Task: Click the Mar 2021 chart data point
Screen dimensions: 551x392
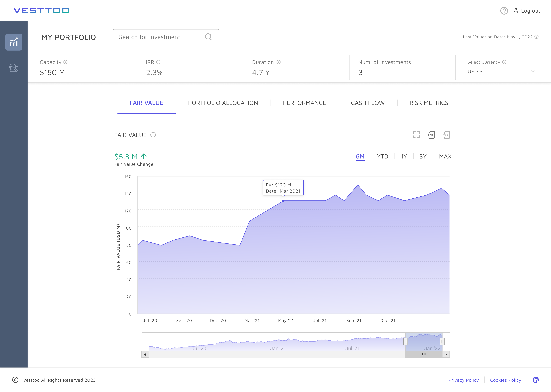Action: [x=283, y=201]
